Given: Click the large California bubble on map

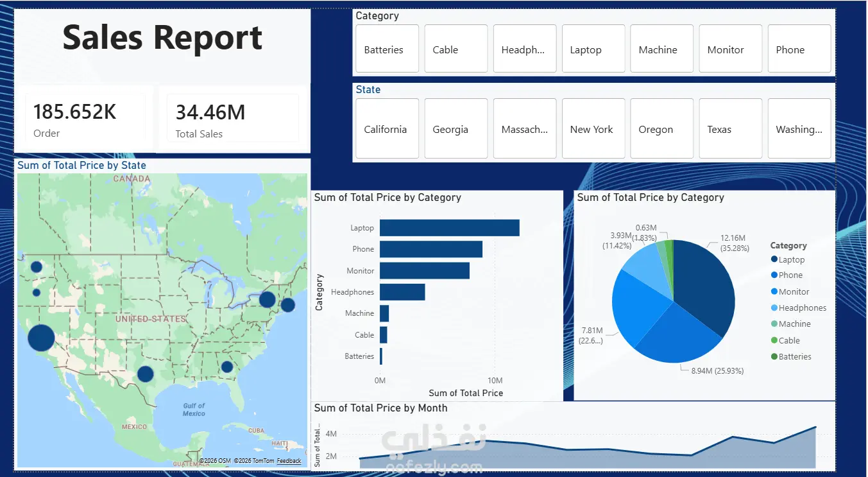Looking at the screenshot, I should click(41, 338).
